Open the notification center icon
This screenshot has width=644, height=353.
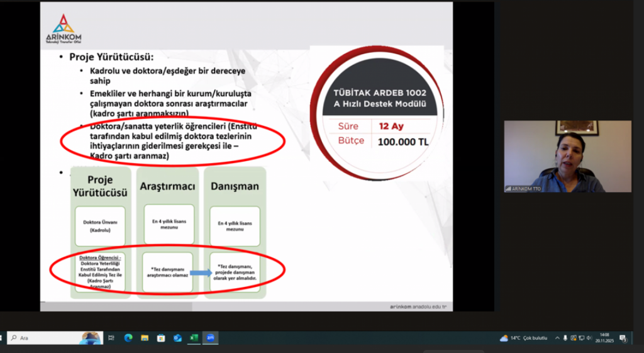[623, 338]
